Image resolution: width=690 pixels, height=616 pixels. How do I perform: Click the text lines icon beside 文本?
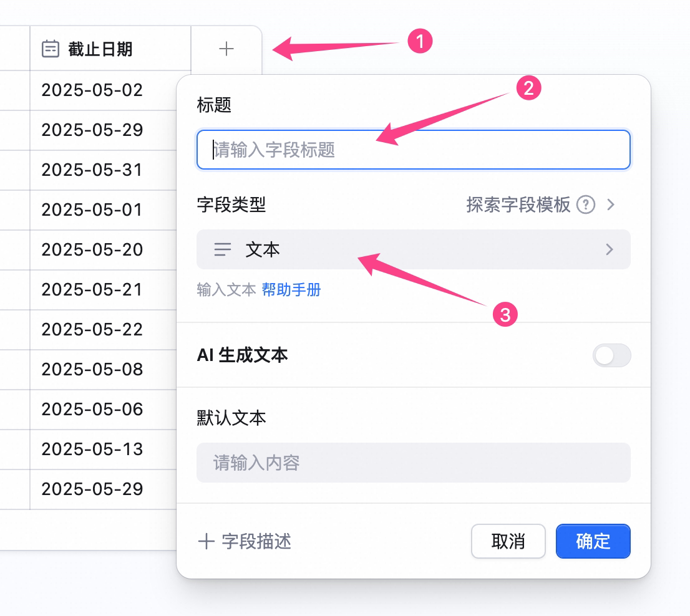point(222,250)
